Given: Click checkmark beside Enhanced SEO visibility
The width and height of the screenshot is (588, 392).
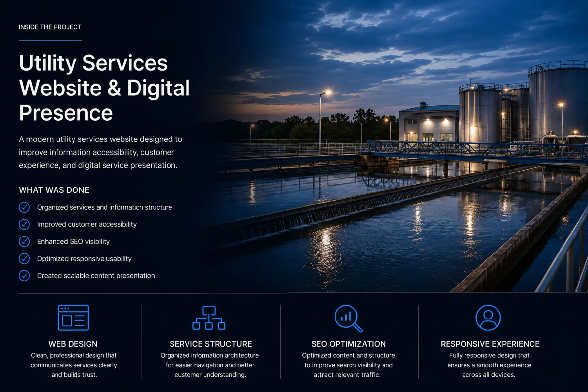Looking at the screenshot, I should [x=24, y=241].
